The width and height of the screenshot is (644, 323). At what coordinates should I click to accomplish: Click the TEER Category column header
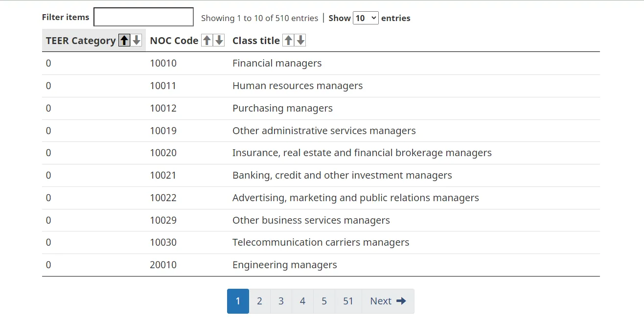(81, 41)
